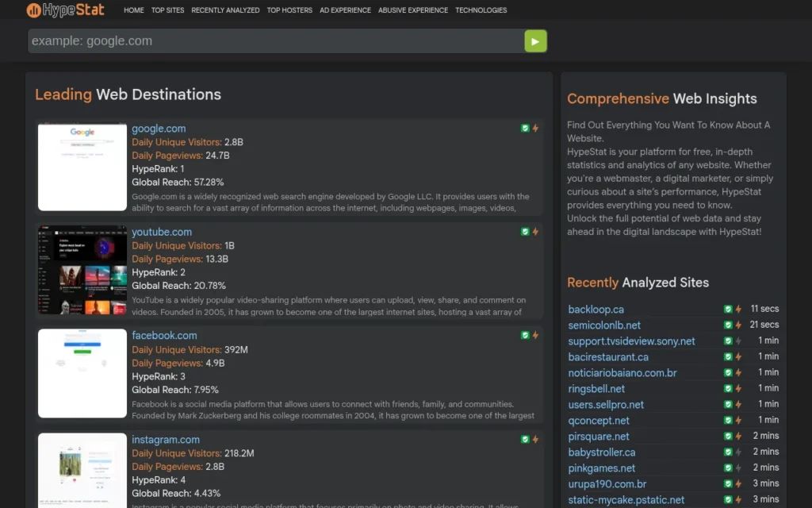This screenshot has height=508, width=812.
Task: Click the "11 secs" timestamp
Action: pyautogui.click(x=765, y=309)
